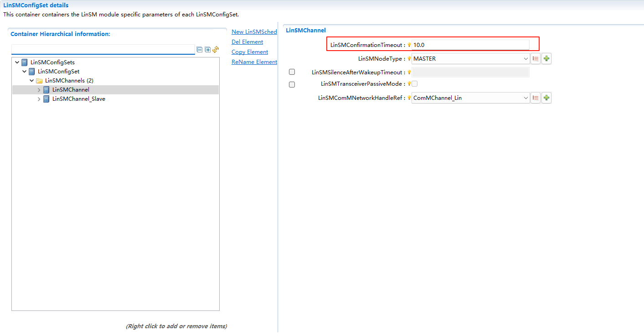Click list icon next to LinSMComMNetworkHandleRef

536,98
